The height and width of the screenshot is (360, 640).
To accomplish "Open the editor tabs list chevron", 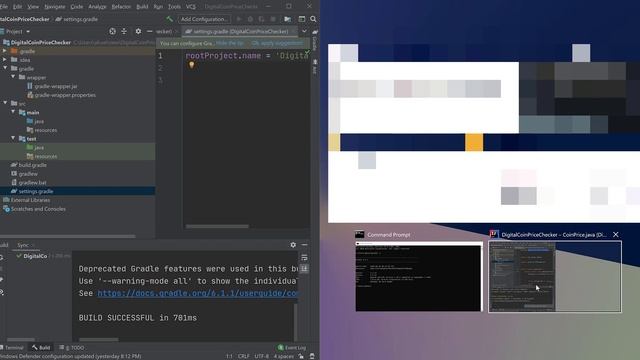I will click(304, 31).
